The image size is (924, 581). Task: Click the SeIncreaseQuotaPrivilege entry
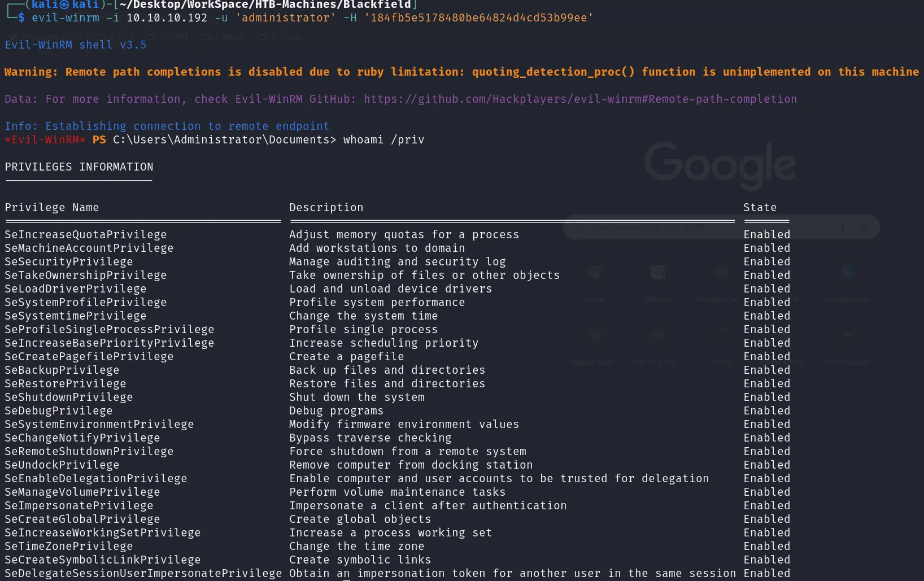[x=86, y=235]
